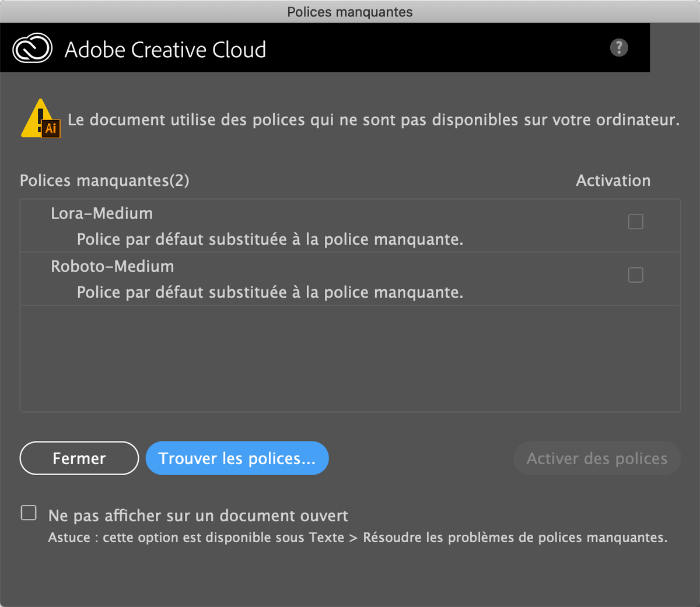This screenshot has width=700, height=607.
Task: Click the 'Astuce' hint text
Action: tap(358, 538)
